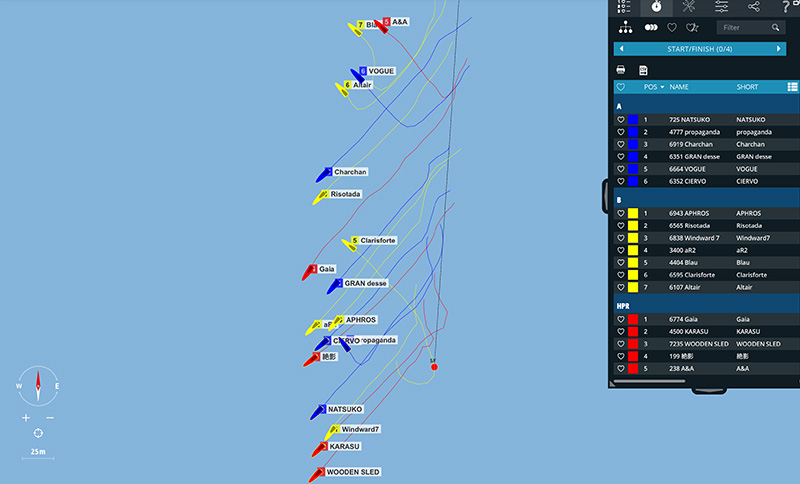Favorite the 4777 propaganda row heart

(x=621, y=132)
